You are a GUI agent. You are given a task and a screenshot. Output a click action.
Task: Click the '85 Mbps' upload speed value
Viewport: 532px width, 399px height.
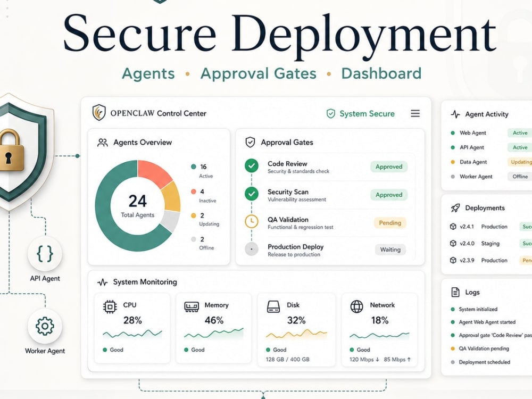pyautogui.click(x=397, y=359)
